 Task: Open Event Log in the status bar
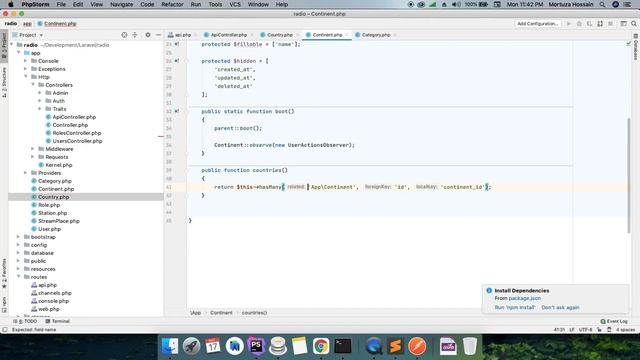pos(614,321)
